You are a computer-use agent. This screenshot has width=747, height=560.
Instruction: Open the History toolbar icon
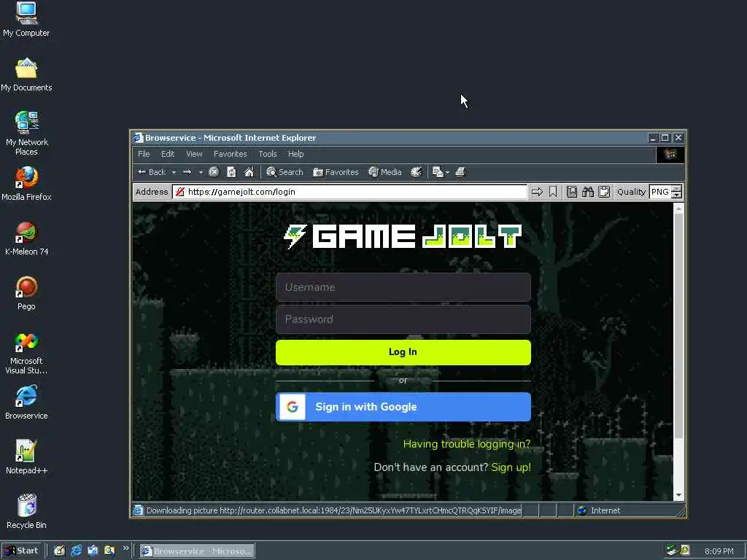(x=417, y=172)
